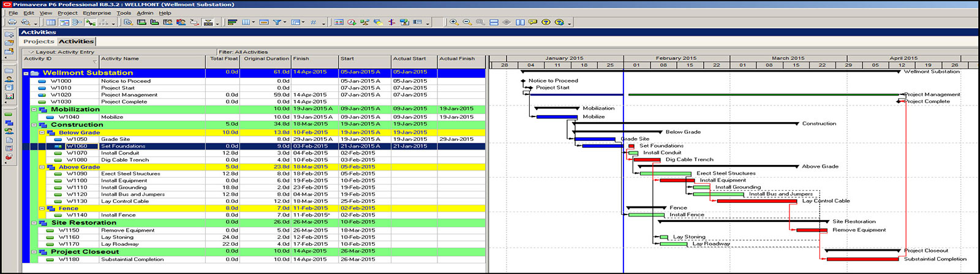
Task: Collapse the Construction WBS group
Action: pyautogui.click(x=34, y=124)
